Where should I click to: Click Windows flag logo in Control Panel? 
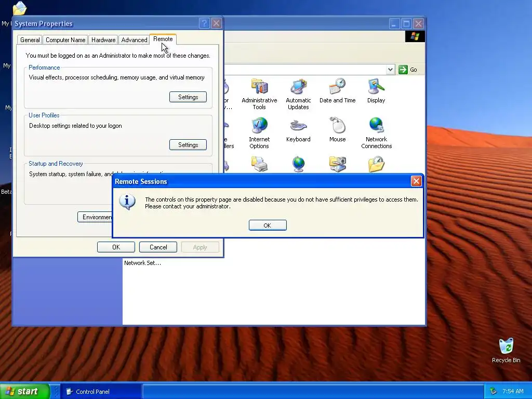[415, 36]
